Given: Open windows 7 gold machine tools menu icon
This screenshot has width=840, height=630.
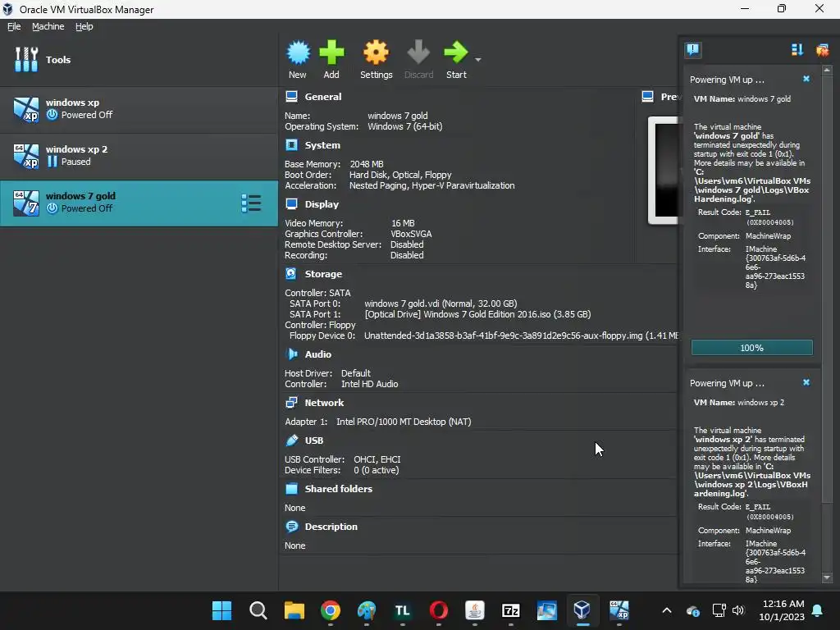Looking at the screenshot, I should (251, 203).
